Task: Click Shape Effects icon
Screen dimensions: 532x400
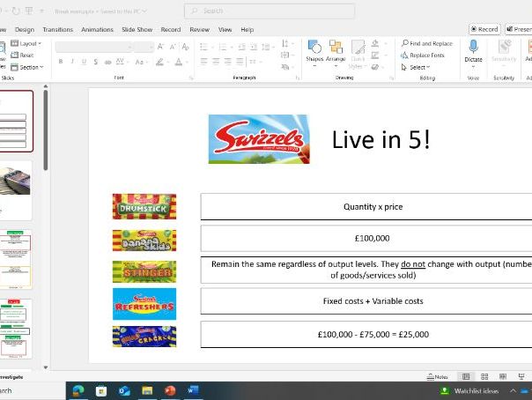Action: pos(375,67)
